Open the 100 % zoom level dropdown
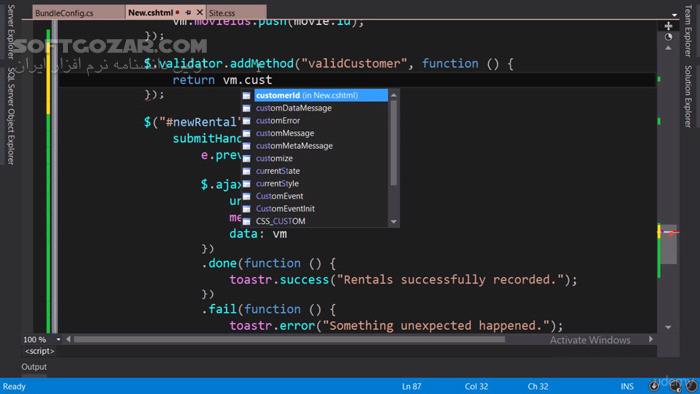Image resolution: width=700 pixels, height=394 pixels. 58,340
